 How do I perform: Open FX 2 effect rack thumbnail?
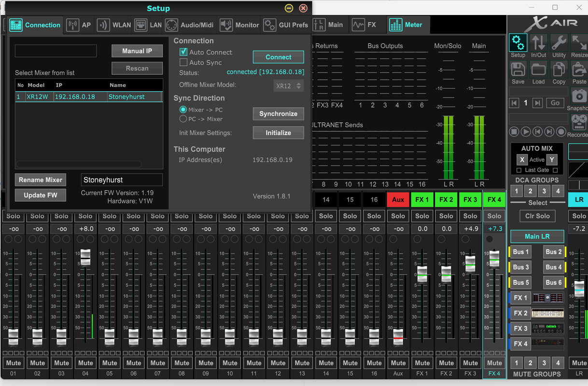547,313
